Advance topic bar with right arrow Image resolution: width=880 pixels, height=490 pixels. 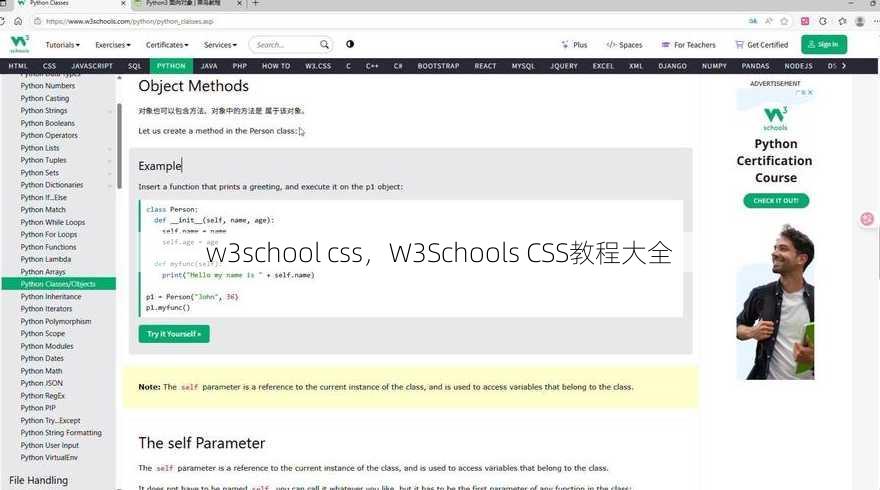coord(844,66)
